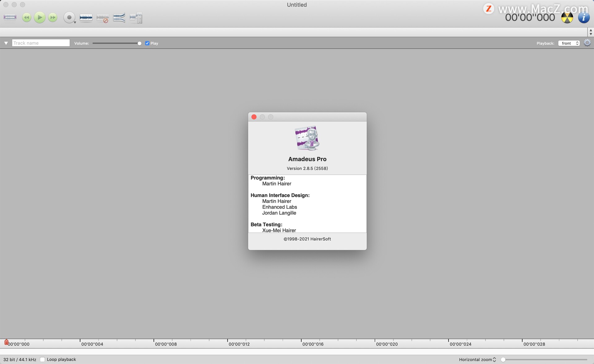Click the Amadeus Pro app icon in About window
Image resolution: width=594 pixels, height=364 pixels.
click(x=307, y=138)
